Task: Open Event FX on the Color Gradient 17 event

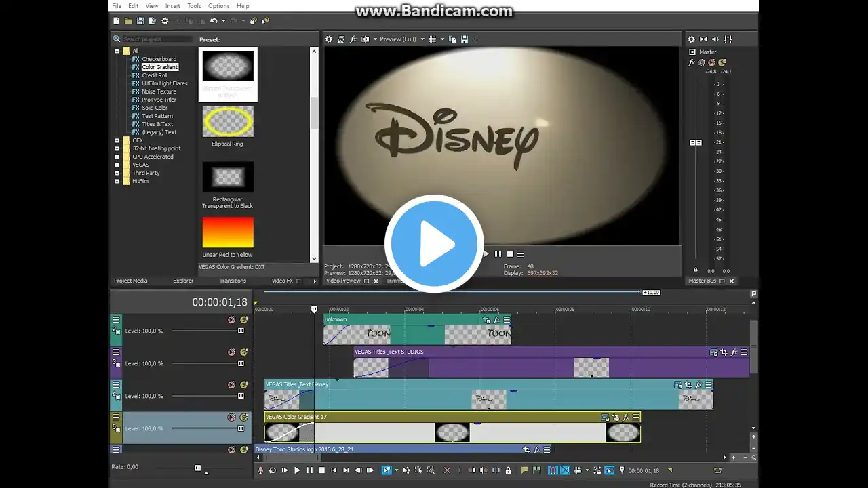Action: click(626, 418)
